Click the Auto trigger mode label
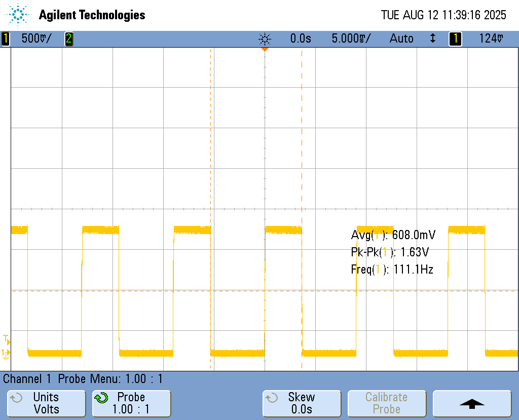The height and width of the screenshot is (420, 519). point(401,39)
